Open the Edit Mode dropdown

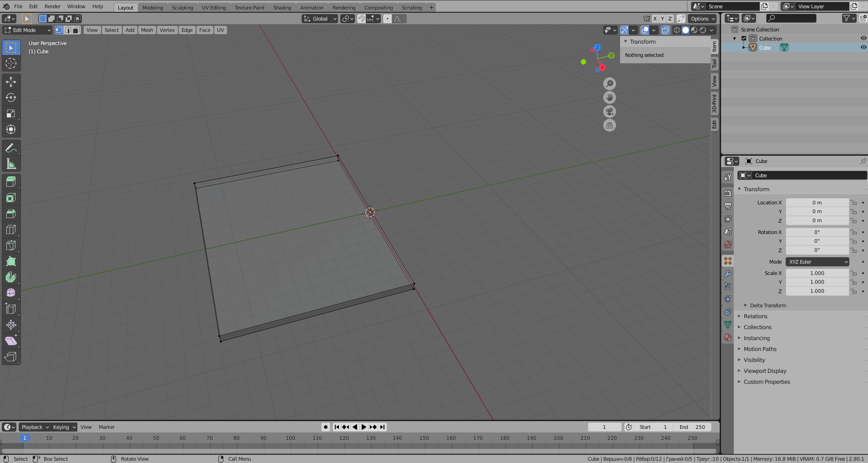tap(28, 30)
